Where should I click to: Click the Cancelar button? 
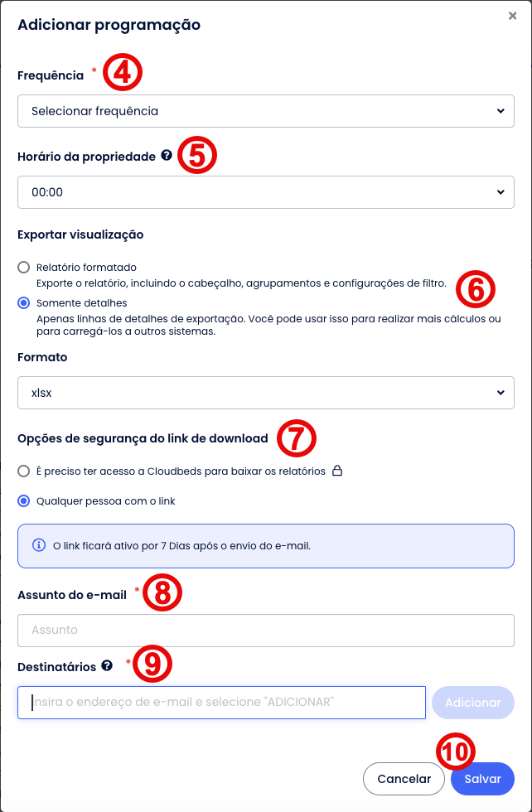(404, 779)
